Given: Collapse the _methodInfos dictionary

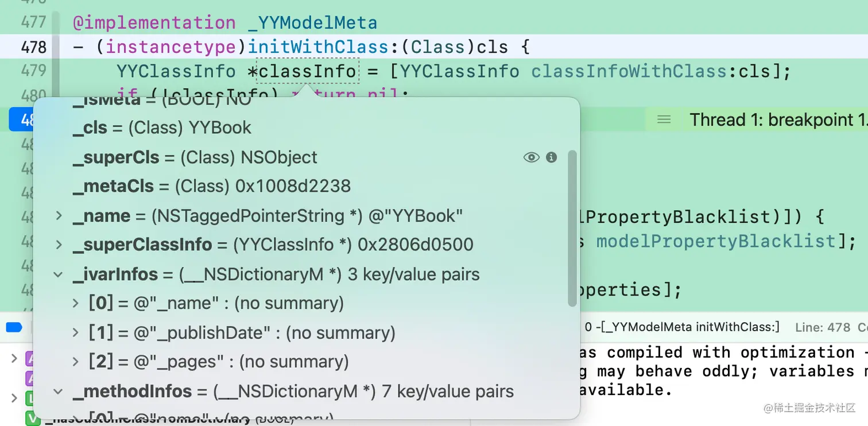Looking at the screenshot, I should click(59, 392).
